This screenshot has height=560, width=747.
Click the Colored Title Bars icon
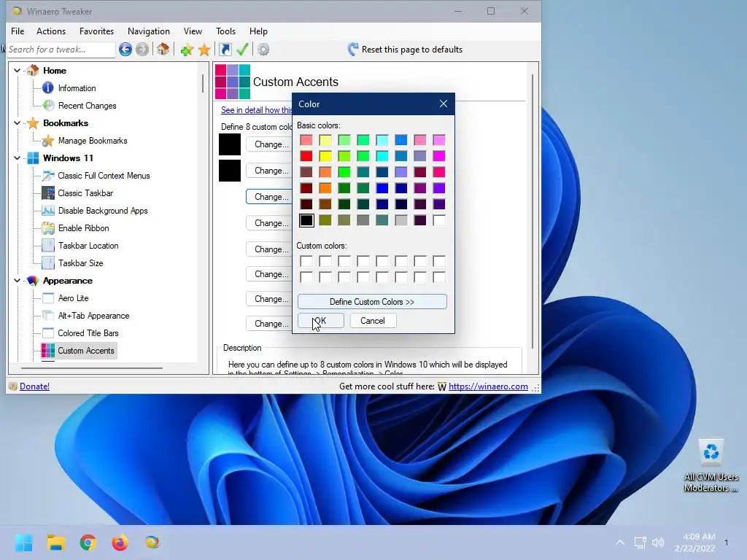(x=48, y=332)
